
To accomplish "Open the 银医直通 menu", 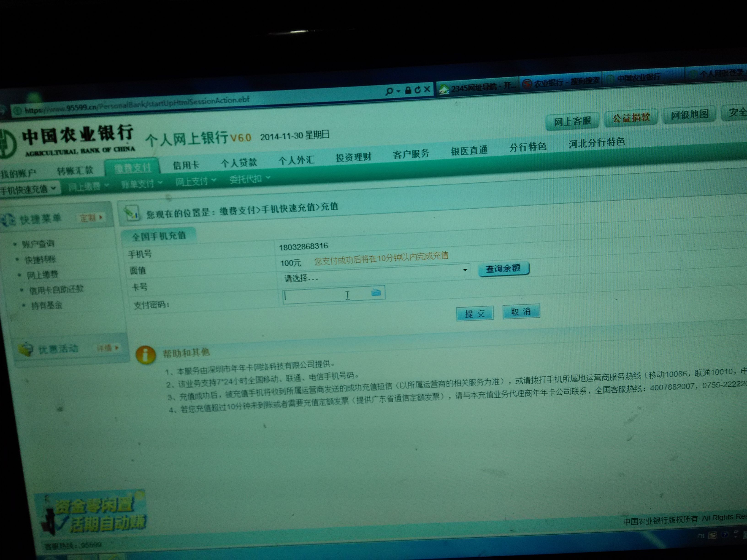I will point(469,151).
